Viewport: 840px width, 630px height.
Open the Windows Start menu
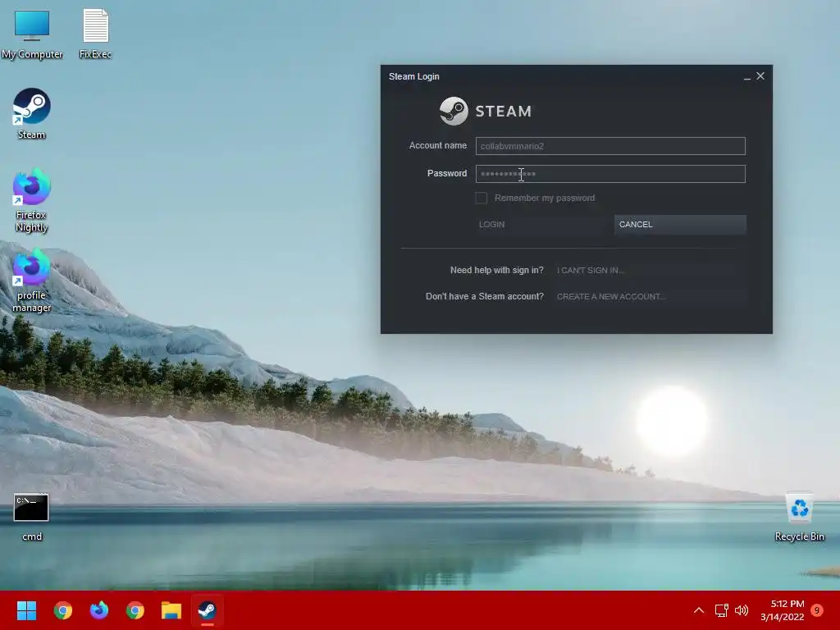tap(26, 610)
